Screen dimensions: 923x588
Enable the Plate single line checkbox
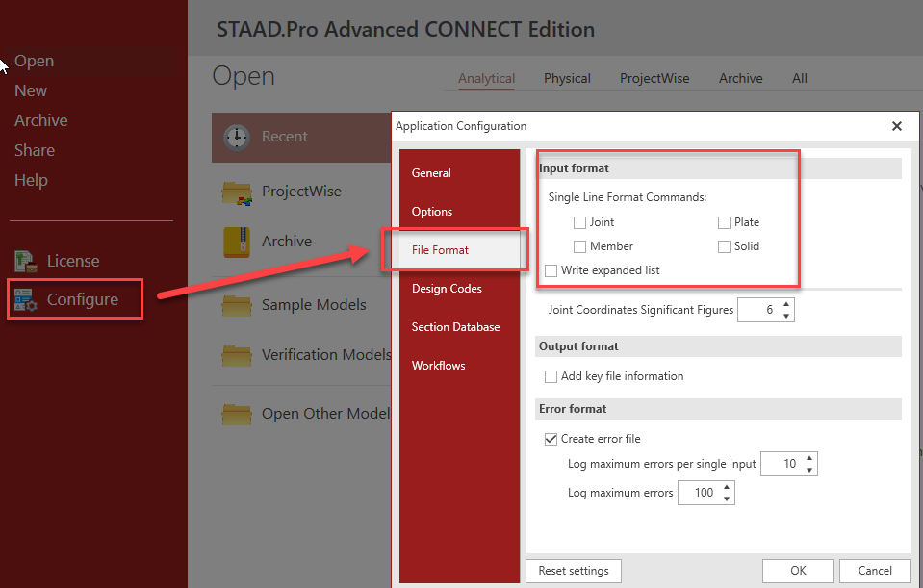coord(724,222)
